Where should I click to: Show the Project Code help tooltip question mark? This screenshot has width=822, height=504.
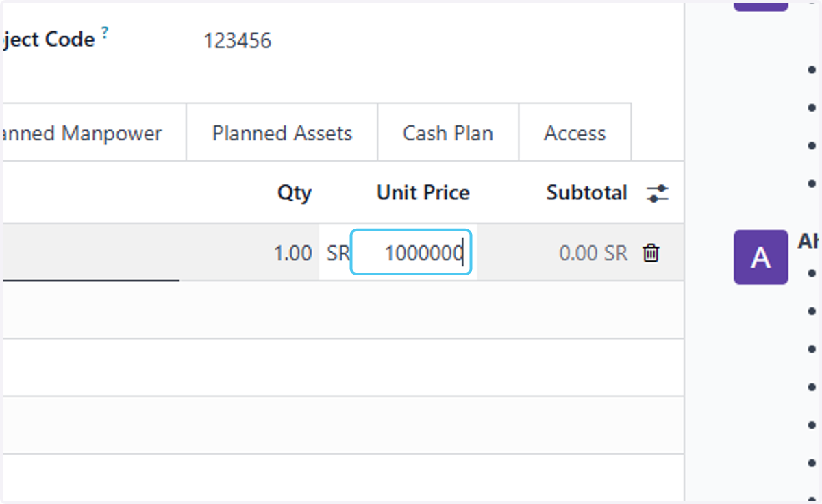(105, 32)
